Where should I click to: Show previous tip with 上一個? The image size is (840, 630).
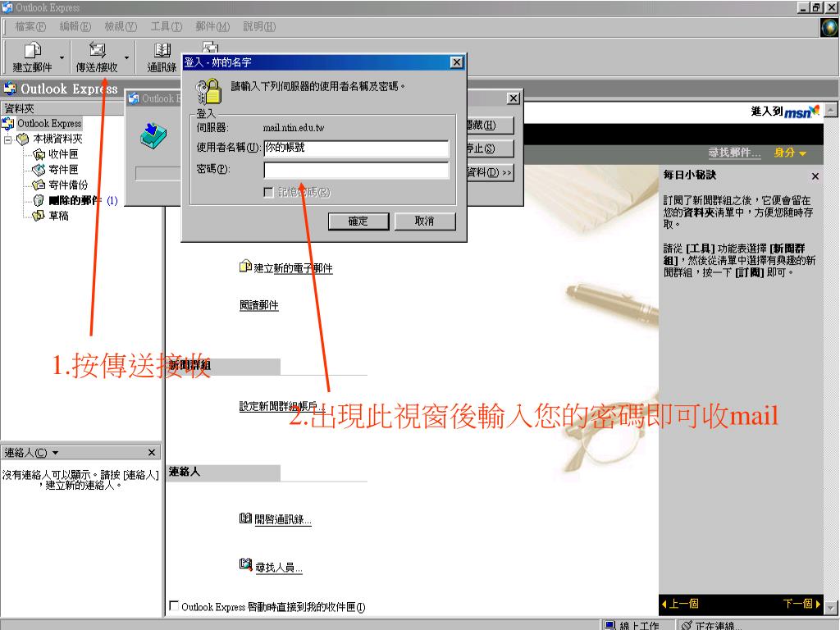click(680, 604)
